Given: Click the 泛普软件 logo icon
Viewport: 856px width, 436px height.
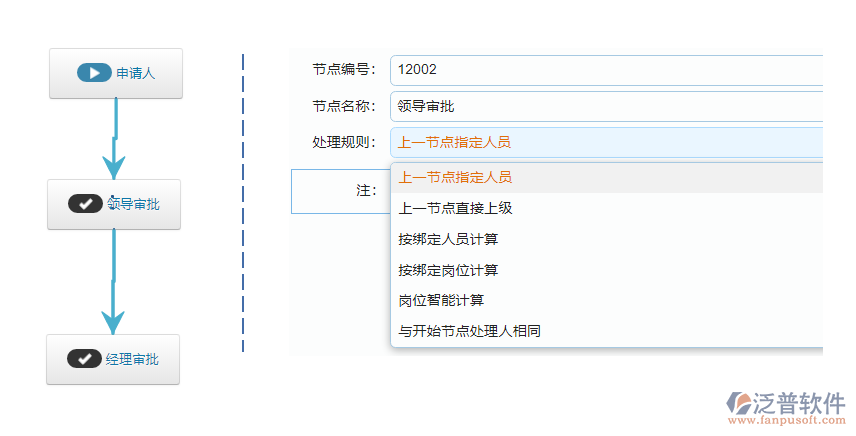Looking at the screenshot, I should coord(745,404).
